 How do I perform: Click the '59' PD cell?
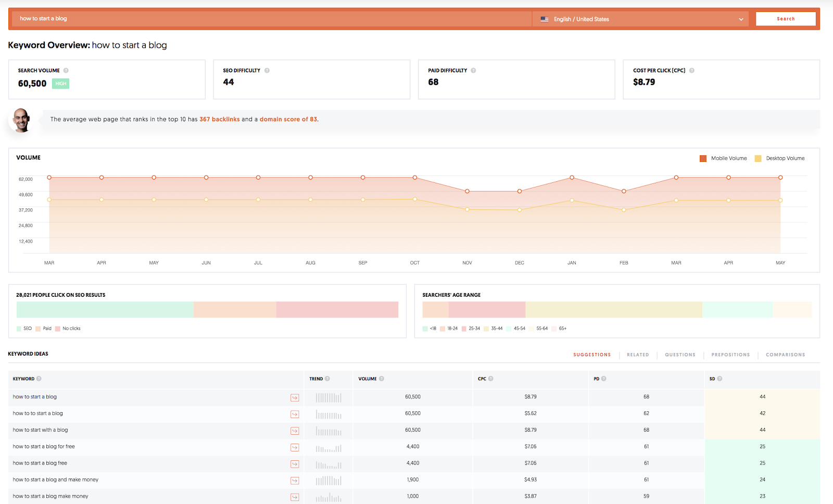[646, 496]
